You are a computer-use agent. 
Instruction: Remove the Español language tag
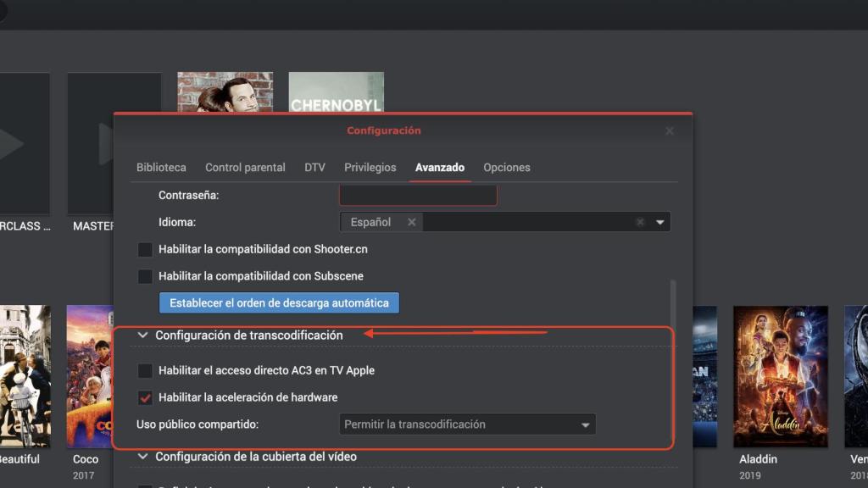[x=412, y=221]
